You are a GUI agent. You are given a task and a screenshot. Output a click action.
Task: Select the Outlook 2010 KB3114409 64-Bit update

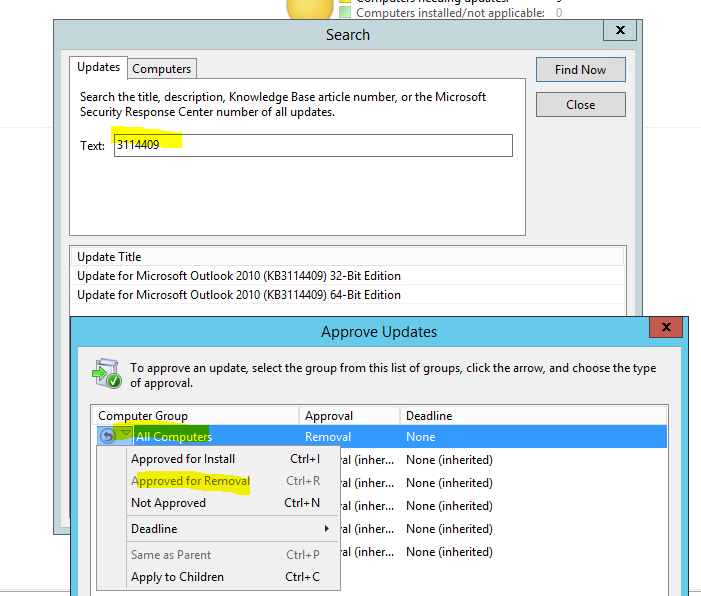tap(347, 295)
